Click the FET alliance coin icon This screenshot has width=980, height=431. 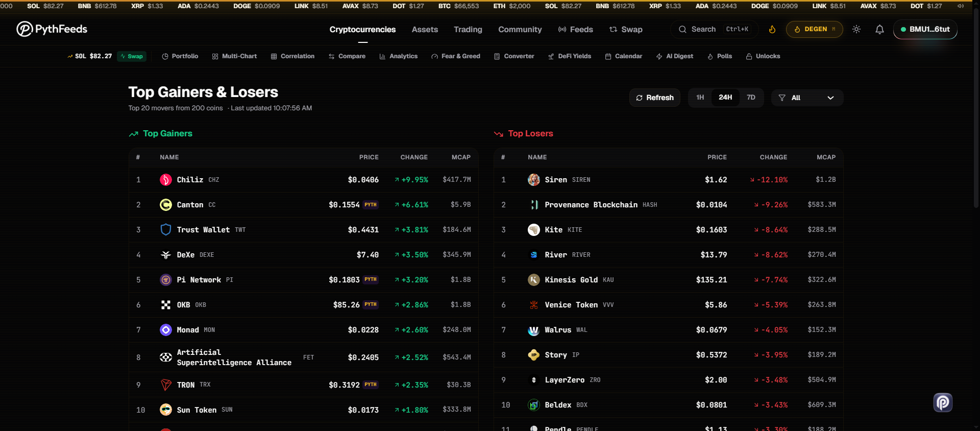tap(166, 357)
